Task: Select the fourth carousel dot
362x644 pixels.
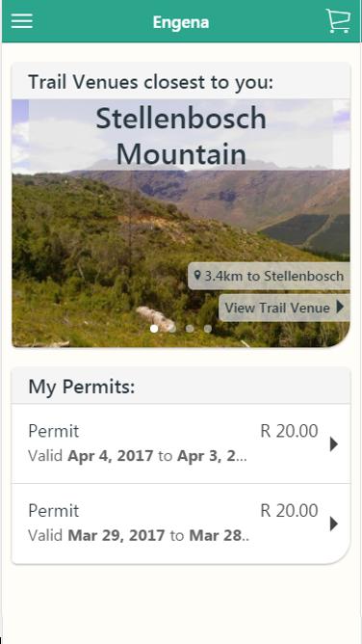Action: [x=208, y=329]
